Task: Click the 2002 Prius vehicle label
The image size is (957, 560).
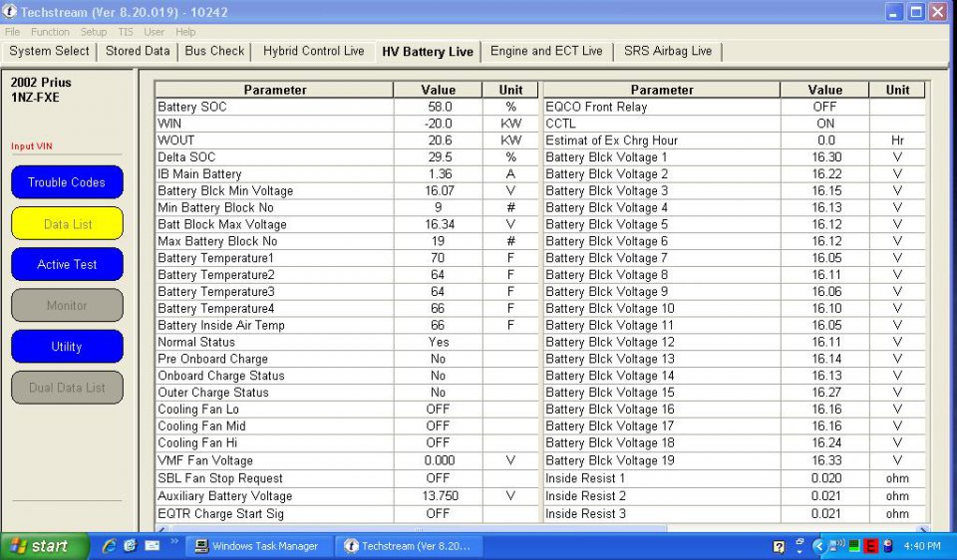Action: pyautogui.click(x=41, y=83)
